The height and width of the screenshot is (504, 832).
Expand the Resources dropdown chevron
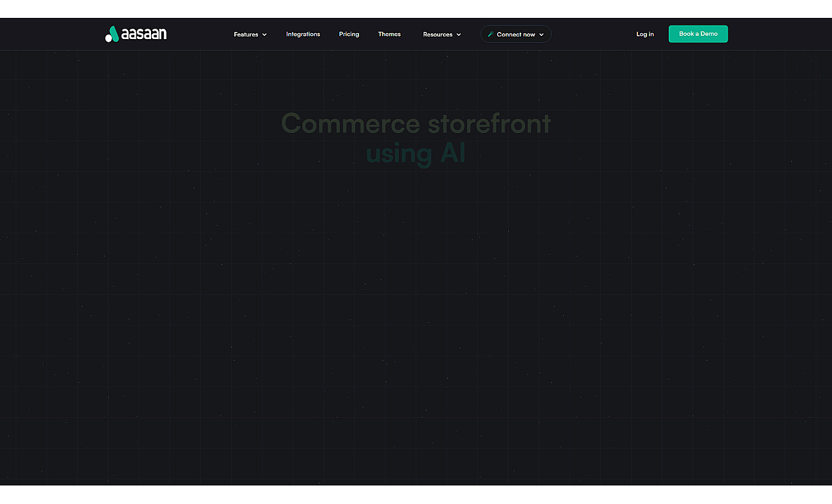[x=458, y=35]
